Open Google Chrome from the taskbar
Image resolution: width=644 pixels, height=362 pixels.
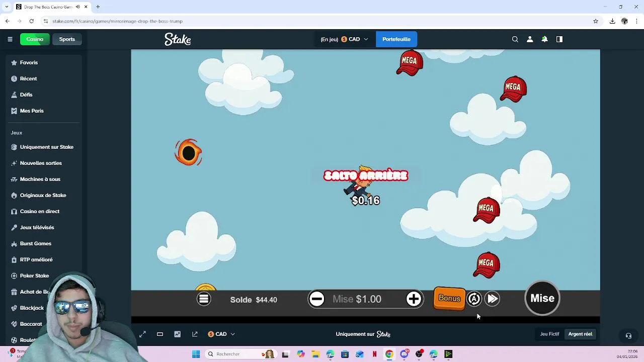[389, 354]
